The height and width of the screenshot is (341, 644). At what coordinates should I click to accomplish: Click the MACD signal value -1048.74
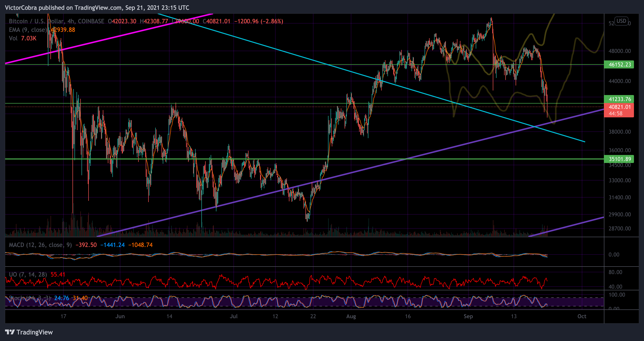[140, 245]
